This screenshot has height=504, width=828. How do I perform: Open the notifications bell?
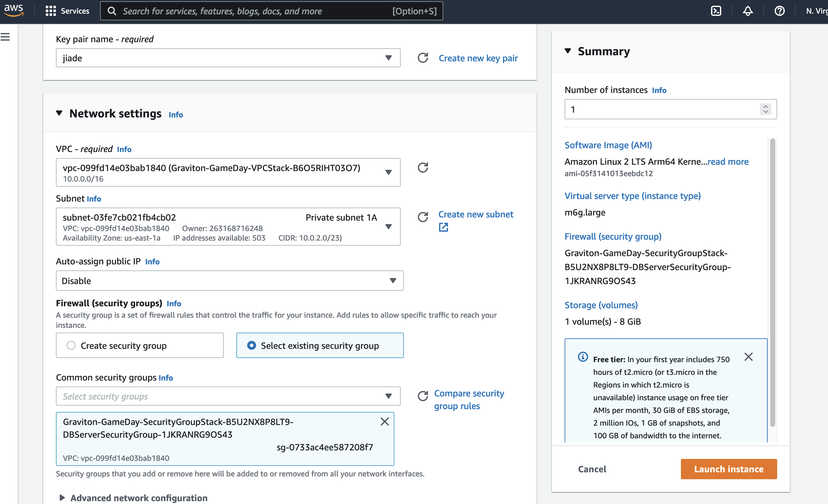[747, 11]
